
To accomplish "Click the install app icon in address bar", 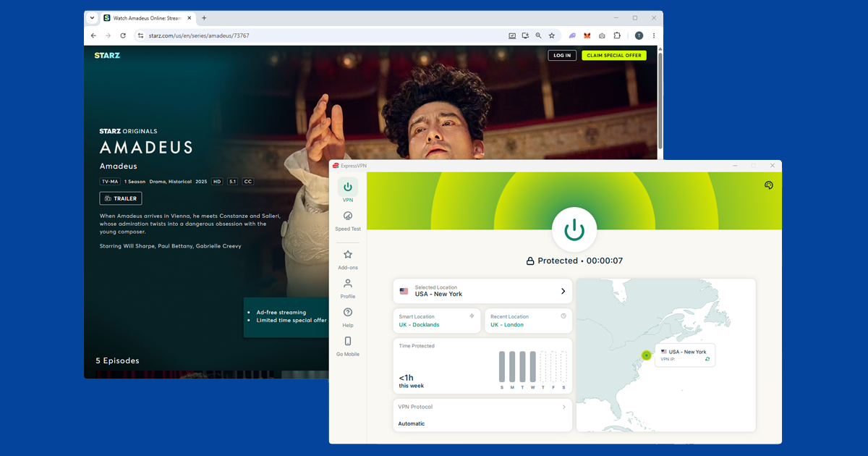I will click(x=512, y=35).
